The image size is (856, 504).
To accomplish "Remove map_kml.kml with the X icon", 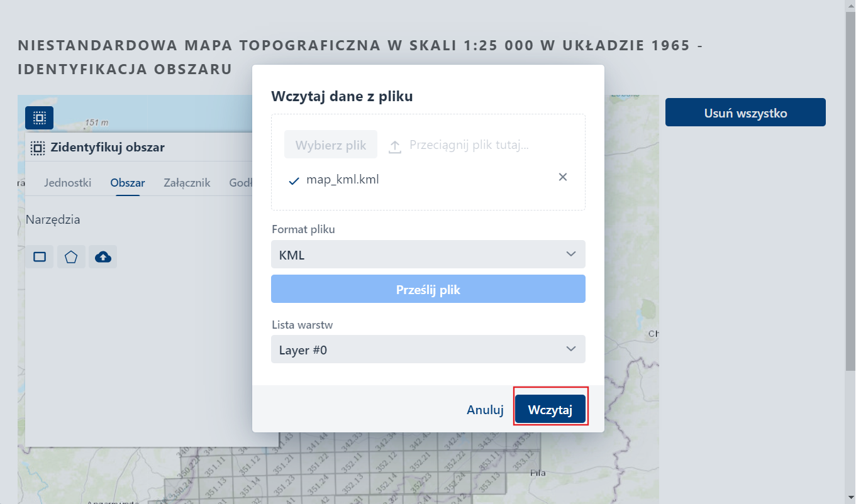I will pyautogui.click(x=562, y=177).
